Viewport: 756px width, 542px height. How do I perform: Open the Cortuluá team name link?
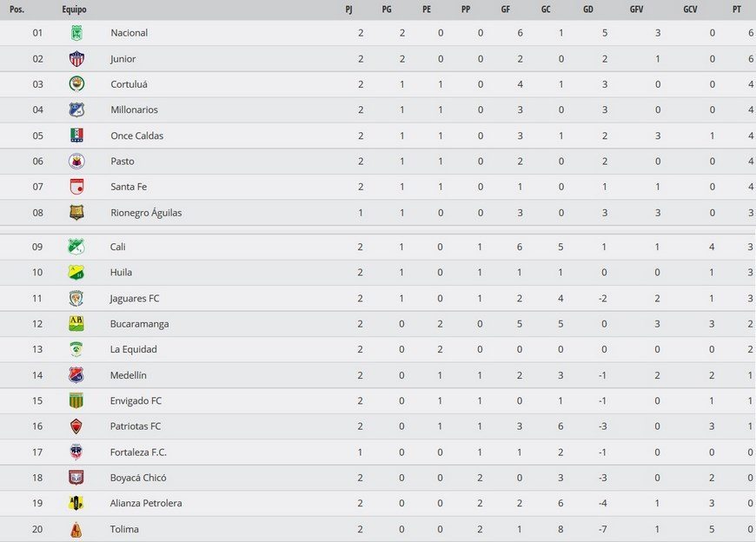(129, 84)
